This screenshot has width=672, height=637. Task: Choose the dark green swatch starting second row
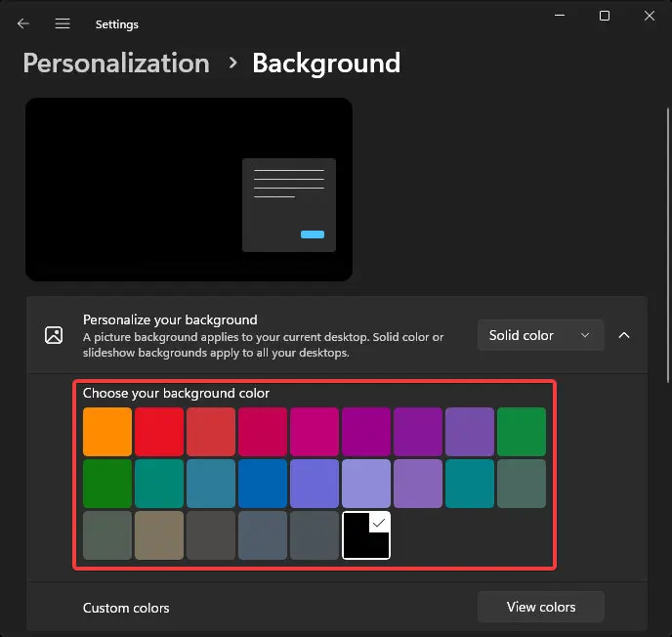[x=107, y=484]
